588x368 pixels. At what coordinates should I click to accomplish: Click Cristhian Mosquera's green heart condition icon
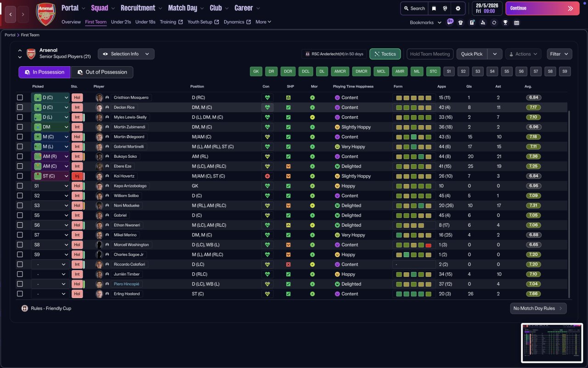[267, 98]
